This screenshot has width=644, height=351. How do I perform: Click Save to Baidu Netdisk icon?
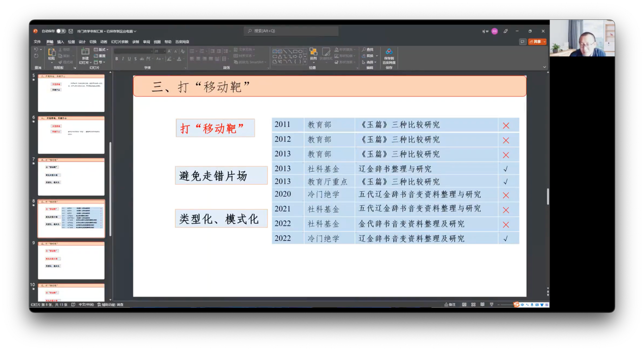[x=389, y=55]
